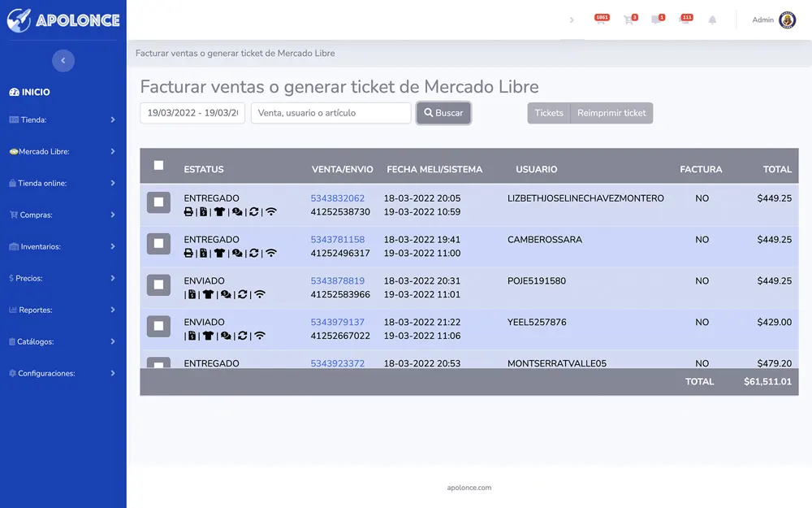Click the Reimprimir ticket button

(611, 113)
